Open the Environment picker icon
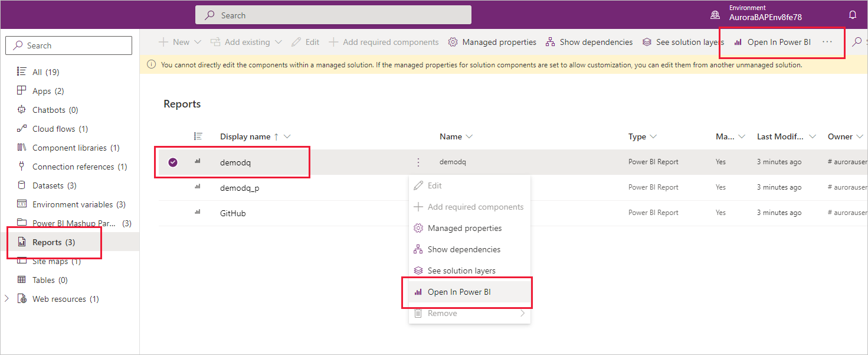Screen dimensions: 868x355 tap(715, 15)
